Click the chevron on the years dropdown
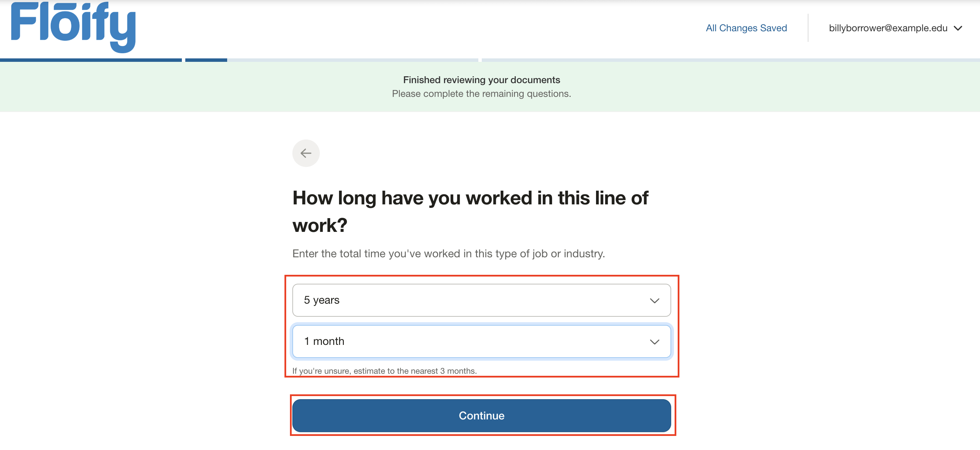 [x=654, y=300]
